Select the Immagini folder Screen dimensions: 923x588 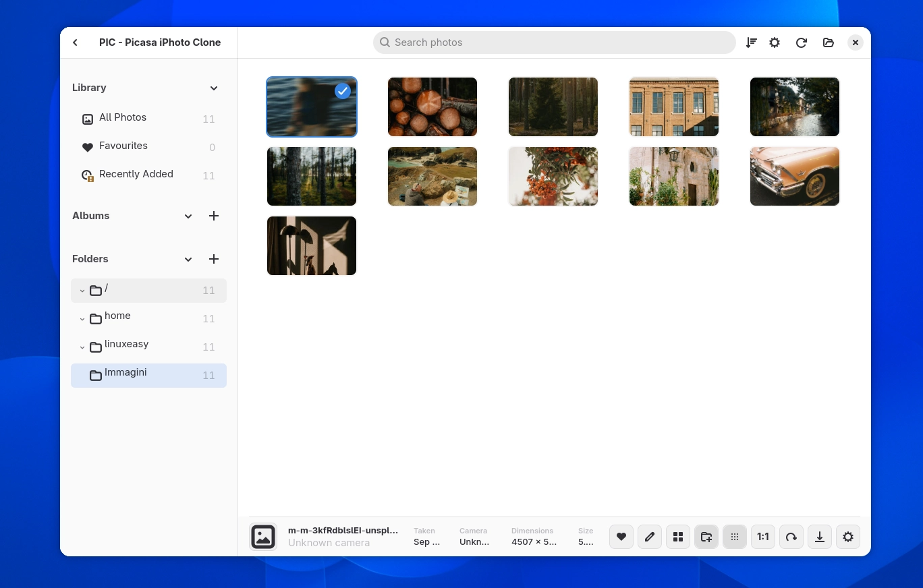148,376
